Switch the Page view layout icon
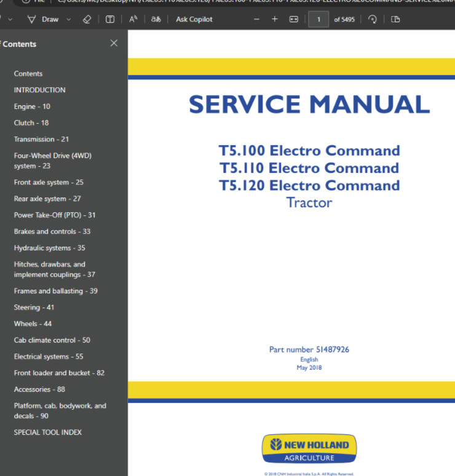 pyautogui.click(x=395, y=20)
